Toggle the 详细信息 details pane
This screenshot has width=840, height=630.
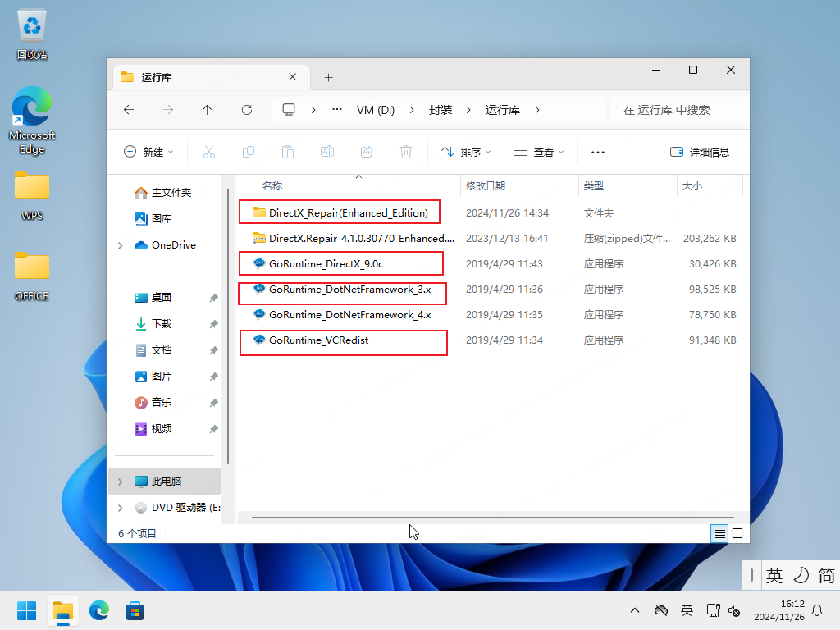[x=700, y=152]
